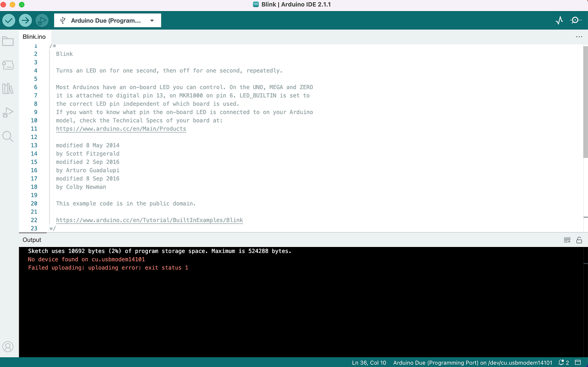The width and height of the screenshot is (588, 367).
Task: Open the Boards Manager panel
Action: [x=8, y=65]
